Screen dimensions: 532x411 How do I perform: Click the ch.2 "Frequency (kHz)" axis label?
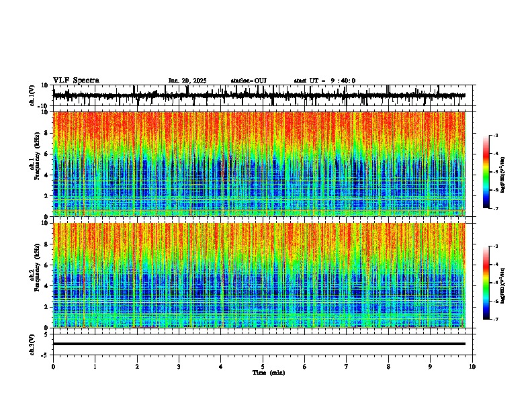[x=37, y=267]
